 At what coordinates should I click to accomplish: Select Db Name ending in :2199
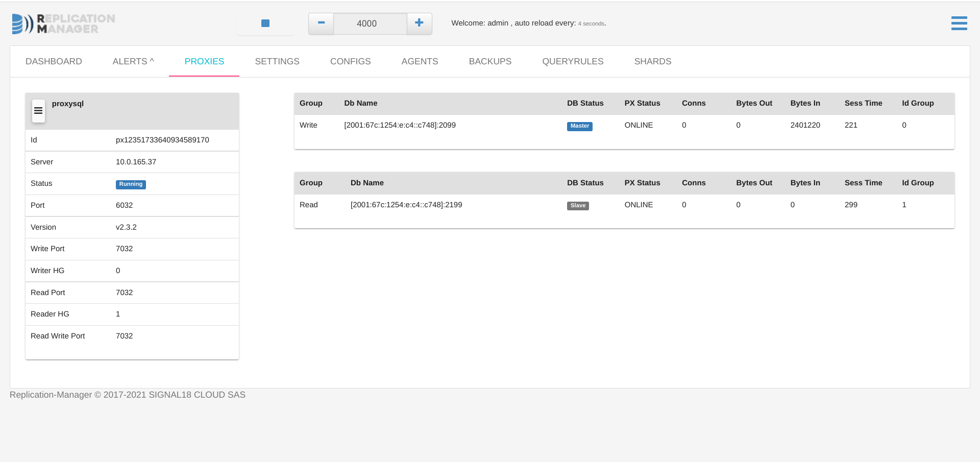(x=406, y=205)
